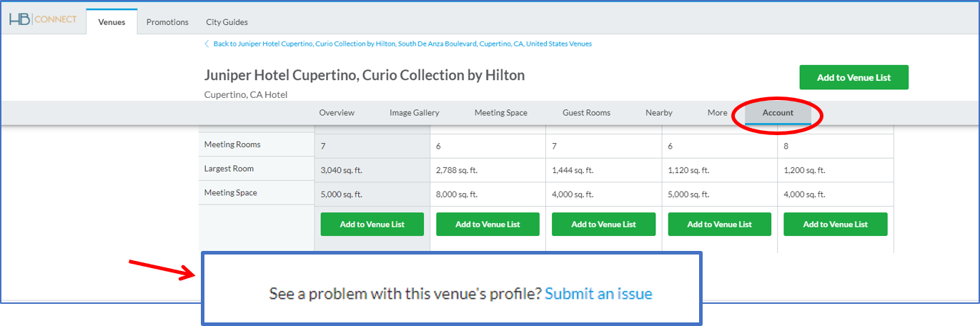Click the 2,788 sq. ft. cell
Screen dimensions: 980x326
[488, 170]
